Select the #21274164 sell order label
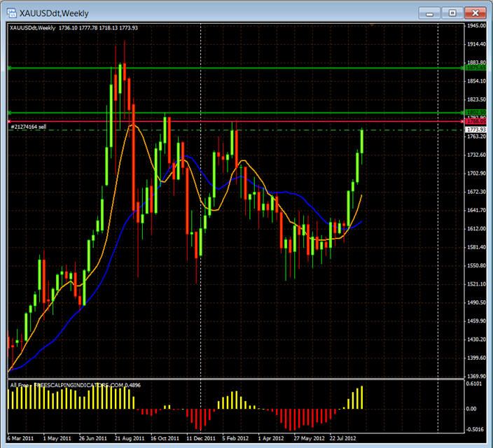This screenshot has height=448, width=493. point(29,127)
